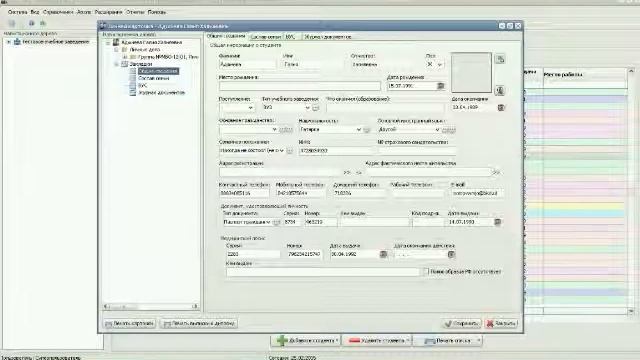Click first icon in main window toolbar
The height and width of the screenshot is (360, 640).
(12, 23)
